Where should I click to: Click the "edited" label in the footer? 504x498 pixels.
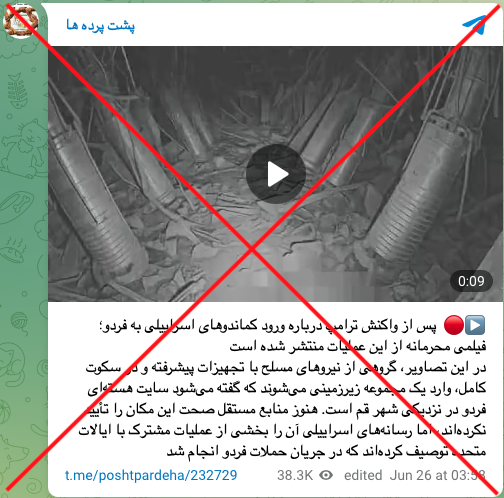pyautogui.click(x=363, y=475)
